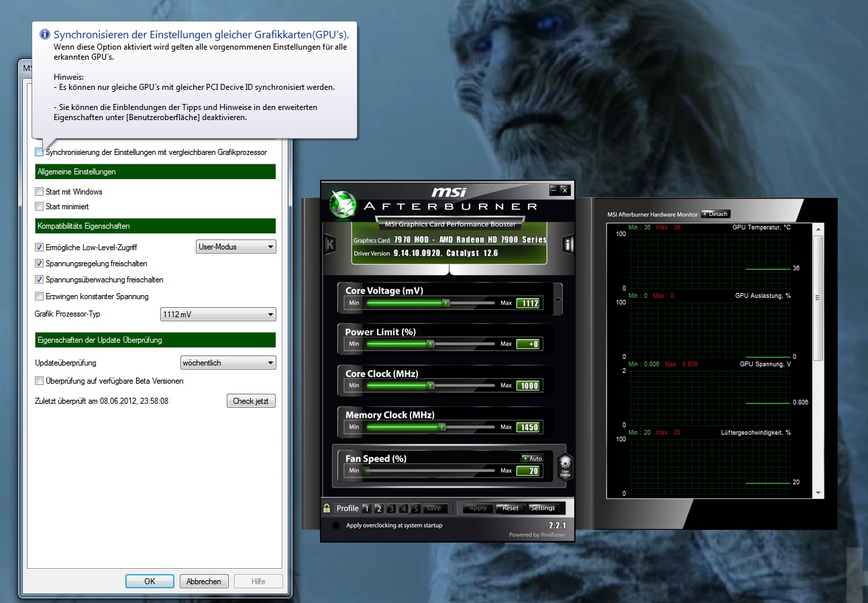Minimize the Afterburner main window
868x603 pixels.
click(x=554, y=190)
